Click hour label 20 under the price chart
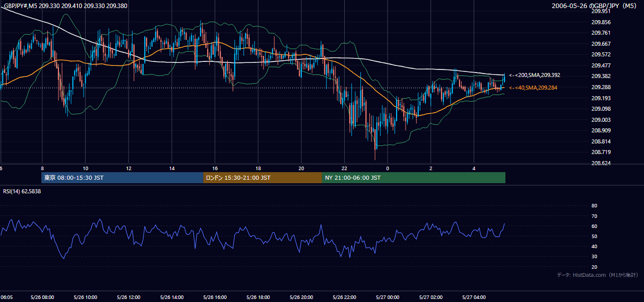 301,168
